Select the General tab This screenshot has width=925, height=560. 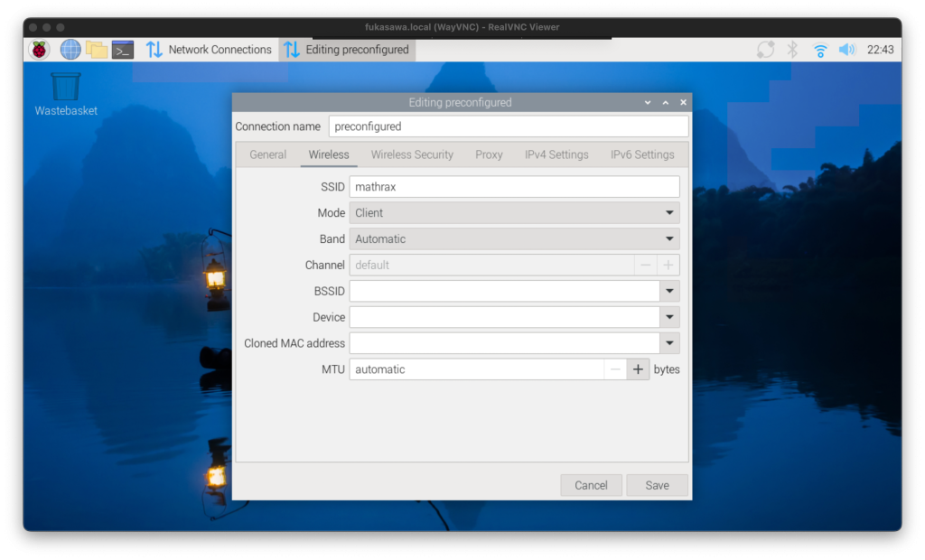268,154
